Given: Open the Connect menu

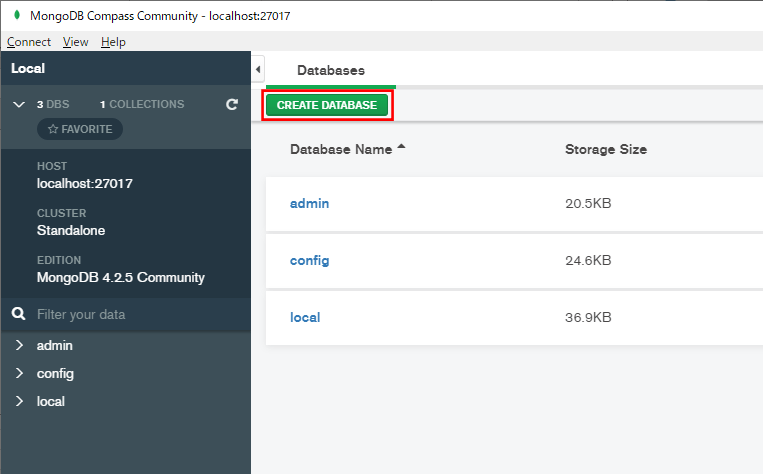Looking at the screenshot, I should 29,42.
